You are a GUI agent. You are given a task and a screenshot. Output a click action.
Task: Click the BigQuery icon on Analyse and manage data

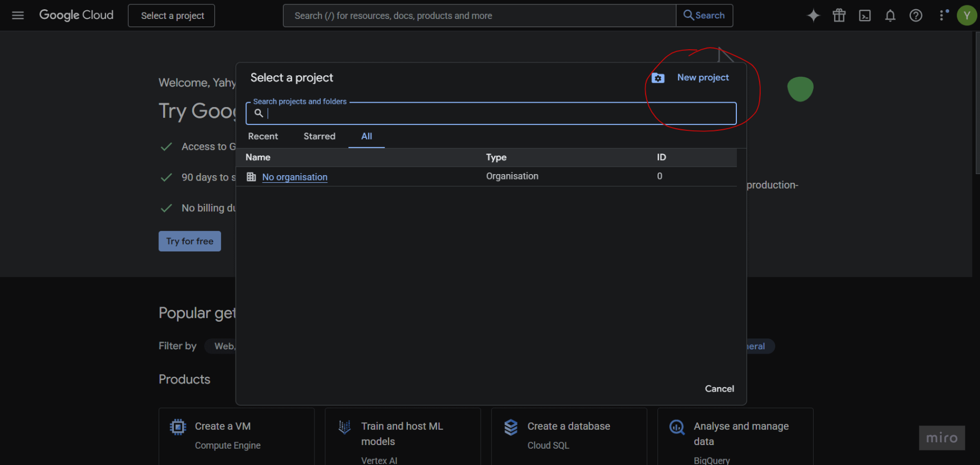point(677,427)
